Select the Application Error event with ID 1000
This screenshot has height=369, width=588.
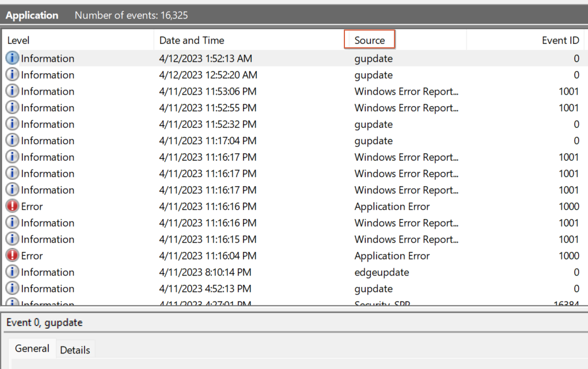[x=392, y=206]
